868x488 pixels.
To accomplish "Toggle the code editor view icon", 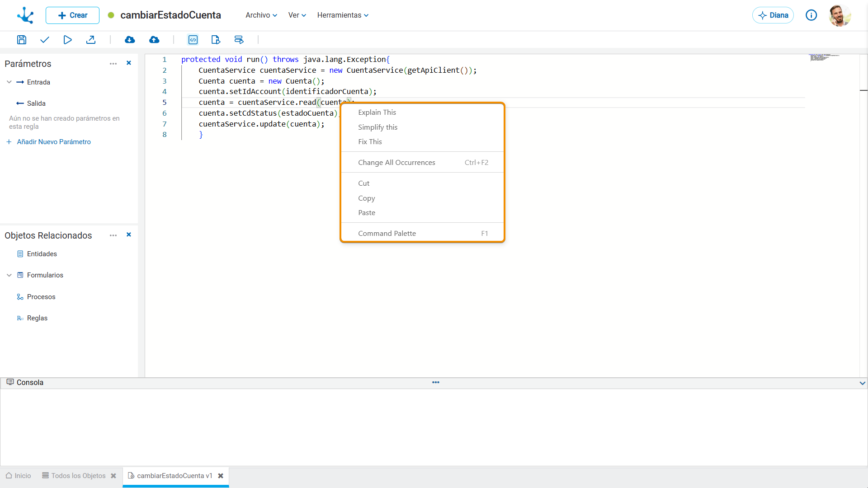I will click(193, 40).
